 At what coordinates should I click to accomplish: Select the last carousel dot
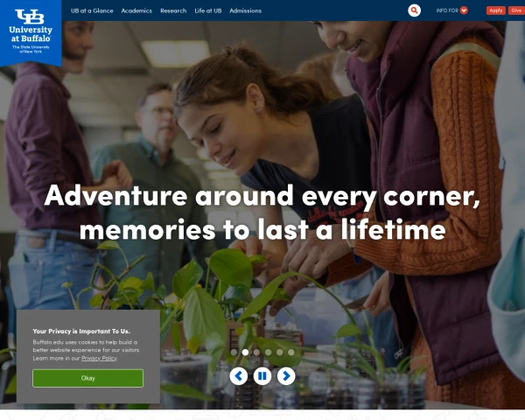pyautogui.click(x=291, y=352)
